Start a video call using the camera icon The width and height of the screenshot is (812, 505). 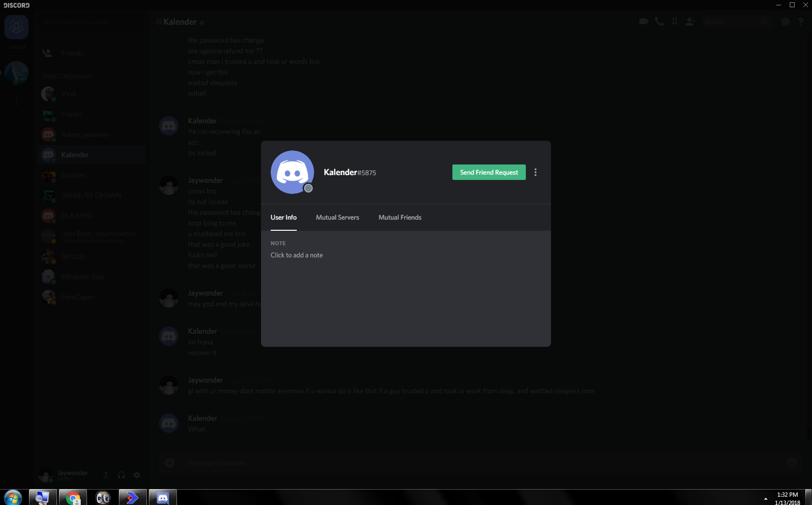pos(643,22)
